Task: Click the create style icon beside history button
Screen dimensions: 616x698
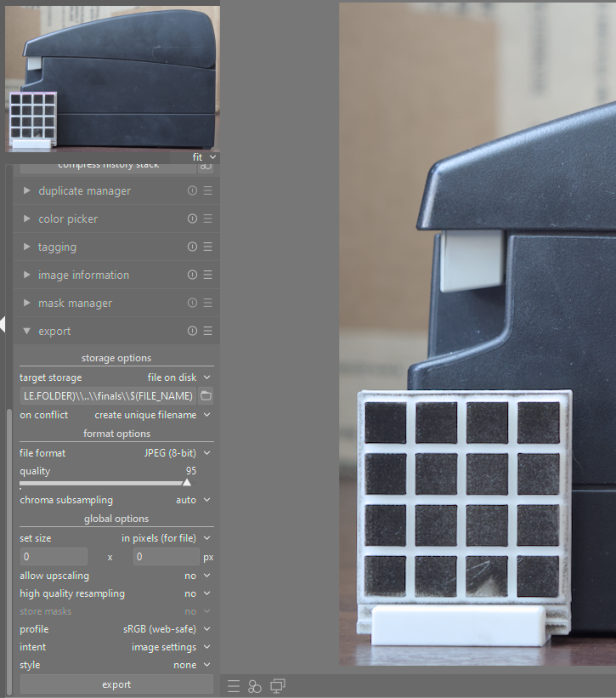Action: tap(206, 167)
